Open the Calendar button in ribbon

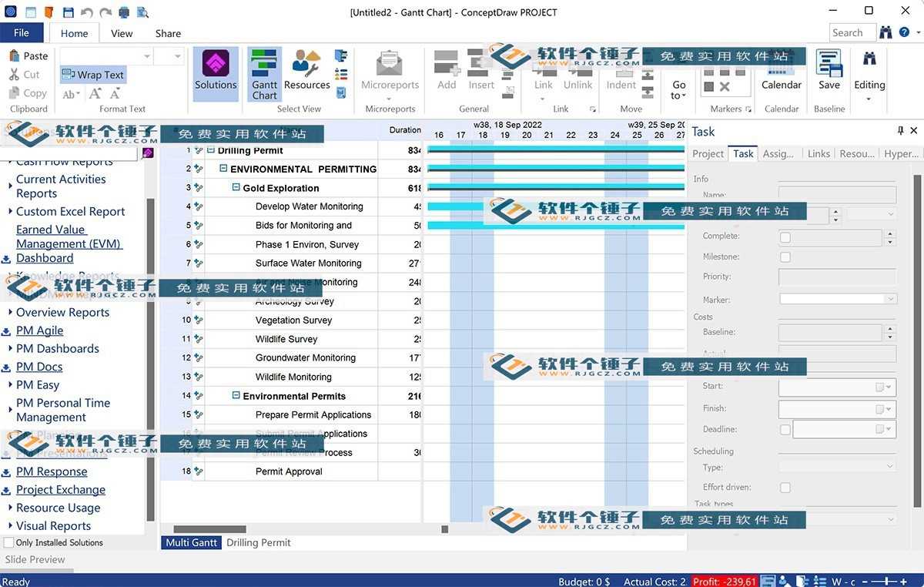pyautogui.click(x=782, y=71)
